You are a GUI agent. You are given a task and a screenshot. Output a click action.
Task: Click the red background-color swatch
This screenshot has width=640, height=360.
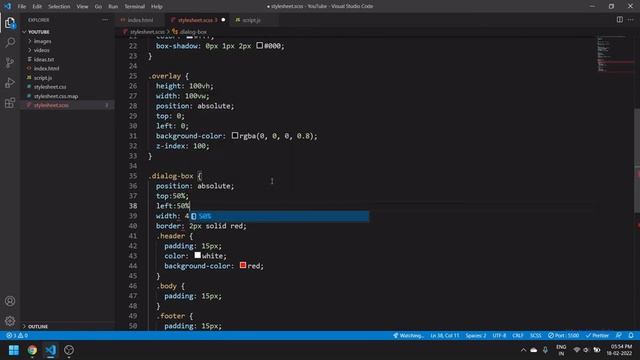point(243,265)
